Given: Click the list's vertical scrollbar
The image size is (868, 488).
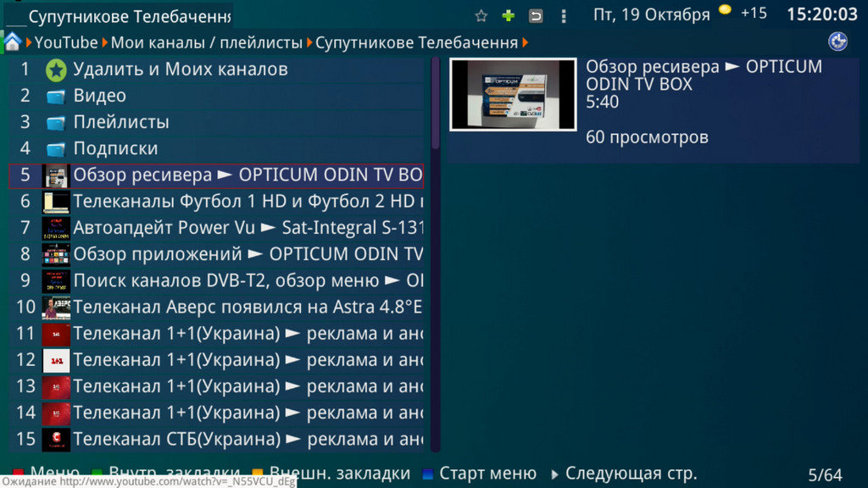Looking at the screenshot, I should (436, 254).
